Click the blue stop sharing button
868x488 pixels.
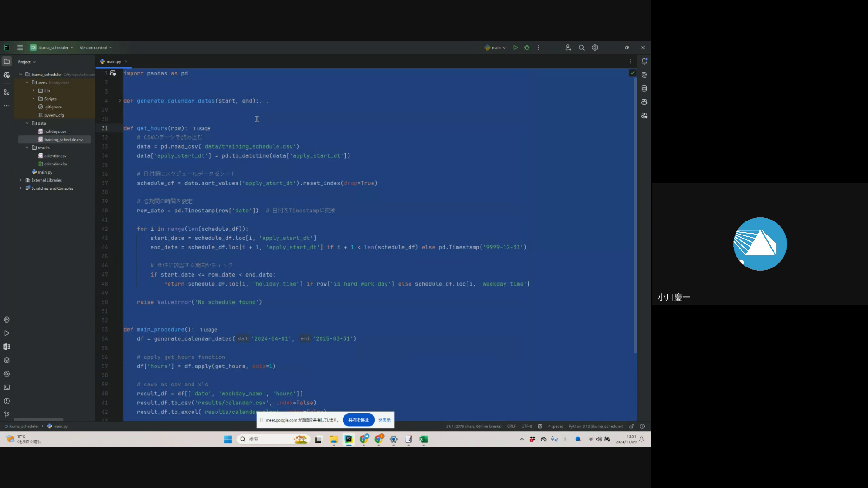359,420
